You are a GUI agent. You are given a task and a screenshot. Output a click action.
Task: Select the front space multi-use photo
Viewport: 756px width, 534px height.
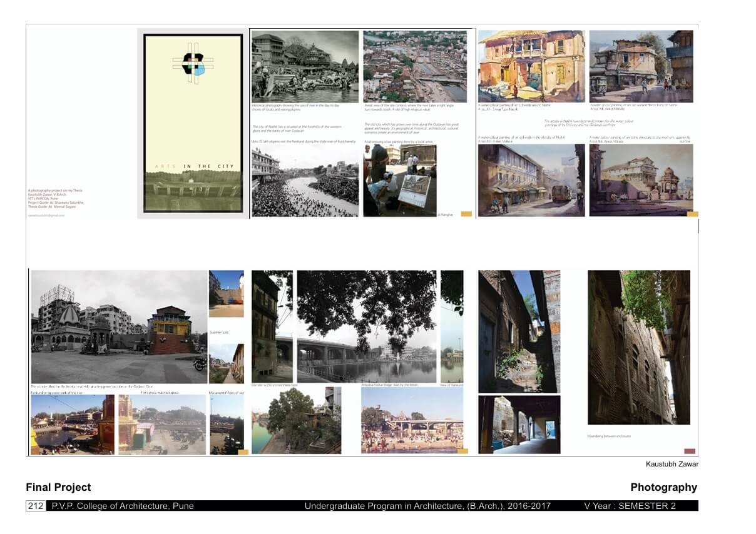(x=162, y=425)
